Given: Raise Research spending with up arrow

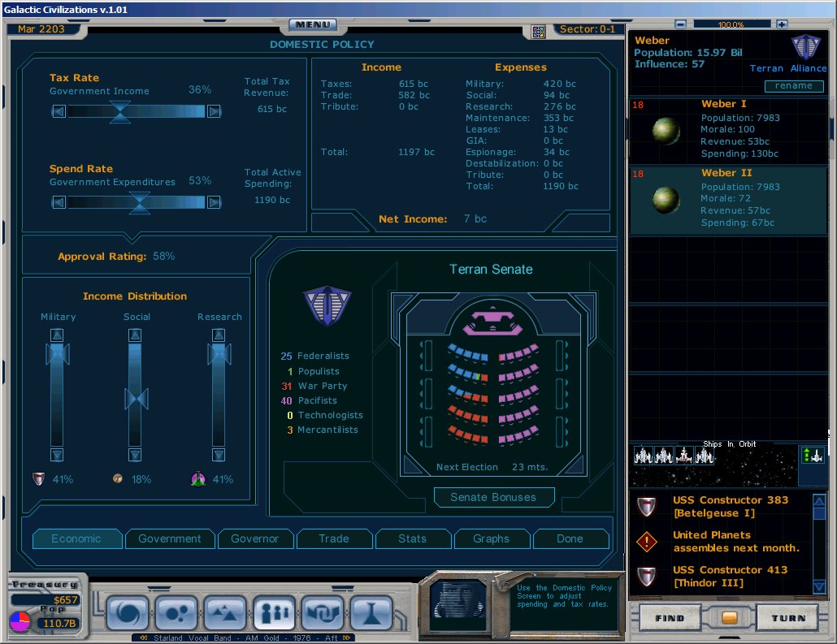Looking at the screenshot, I should (x=219, y=335).
